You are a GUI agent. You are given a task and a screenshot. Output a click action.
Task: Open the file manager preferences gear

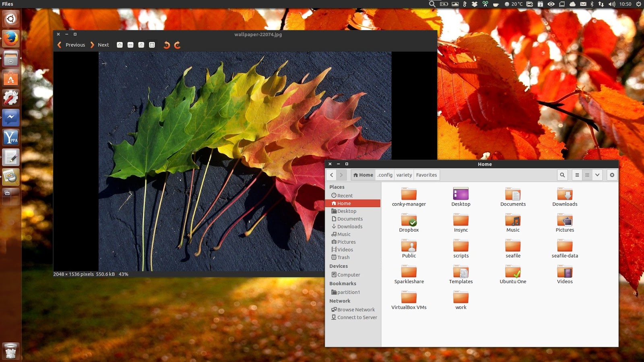click(x=612, y=175)
